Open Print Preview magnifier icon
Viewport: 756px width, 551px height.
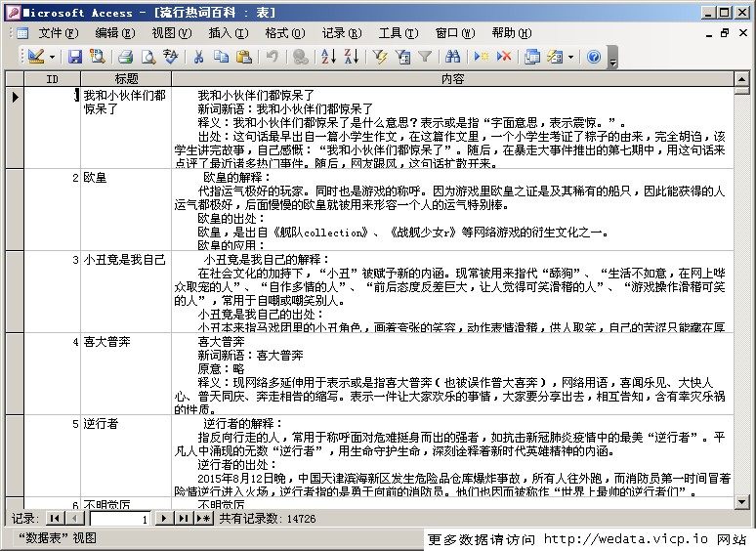tap(148, 57)
